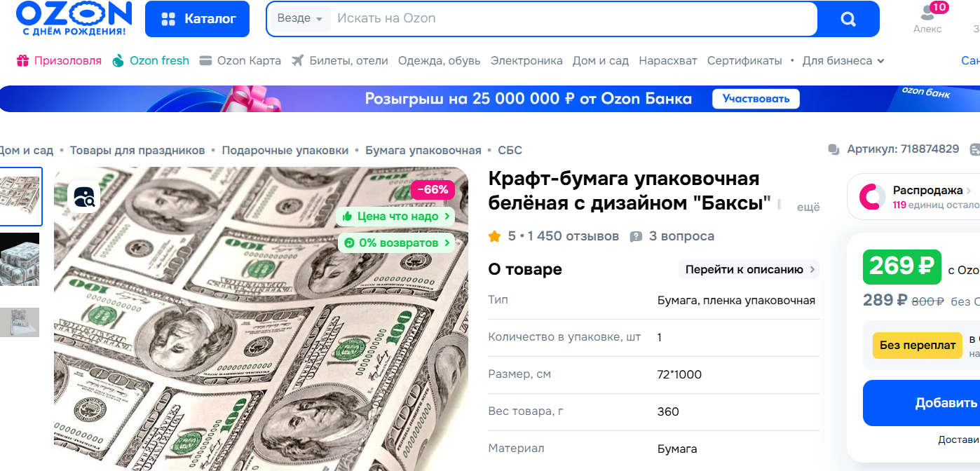The image size is (980, 471).
Task: Click the Без переплат badge
Action: (918, 346)
